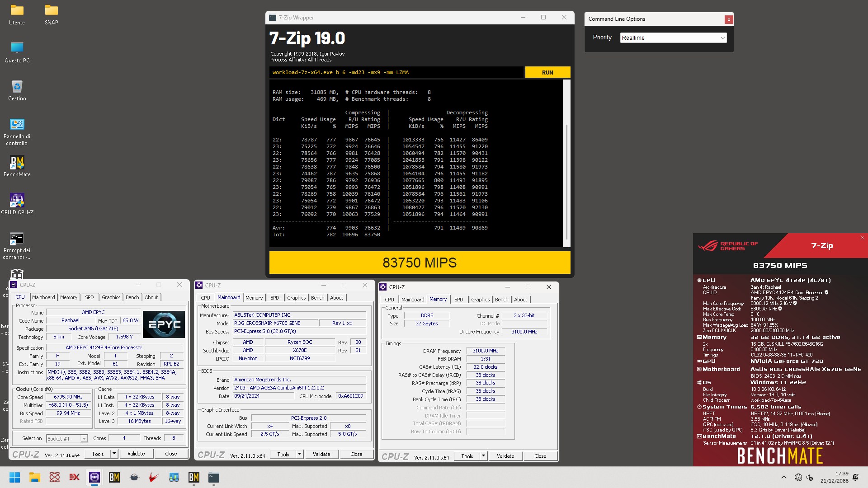The height and width of the screenshot is (488, 868).
Task: Click the Core Voltage value 1.598 V
Action: click(x=124, y=337)
